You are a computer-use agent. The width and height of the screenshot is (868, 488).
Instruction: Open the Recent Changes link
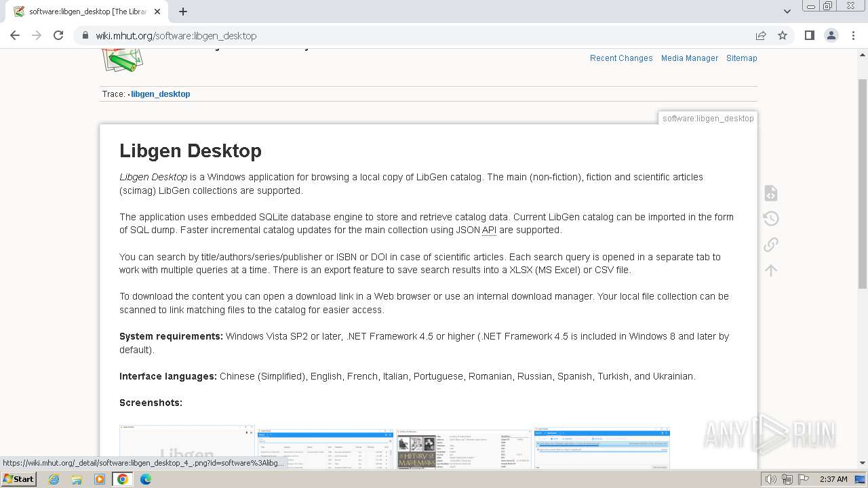pyautogui.click(x=621, y=58)
